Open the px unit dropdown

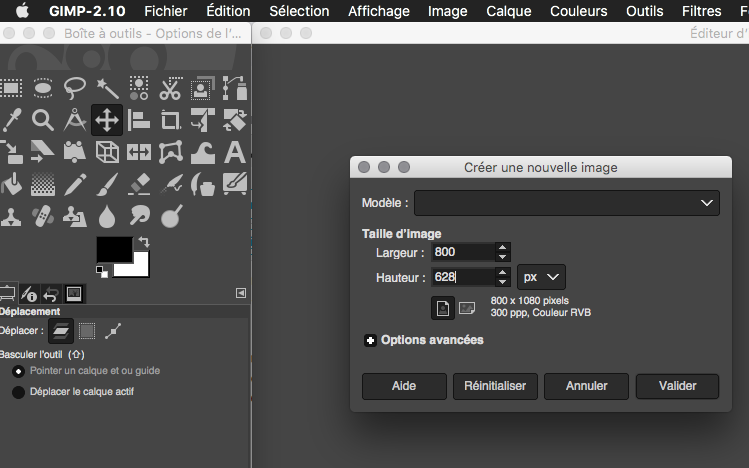coord(541,277)
